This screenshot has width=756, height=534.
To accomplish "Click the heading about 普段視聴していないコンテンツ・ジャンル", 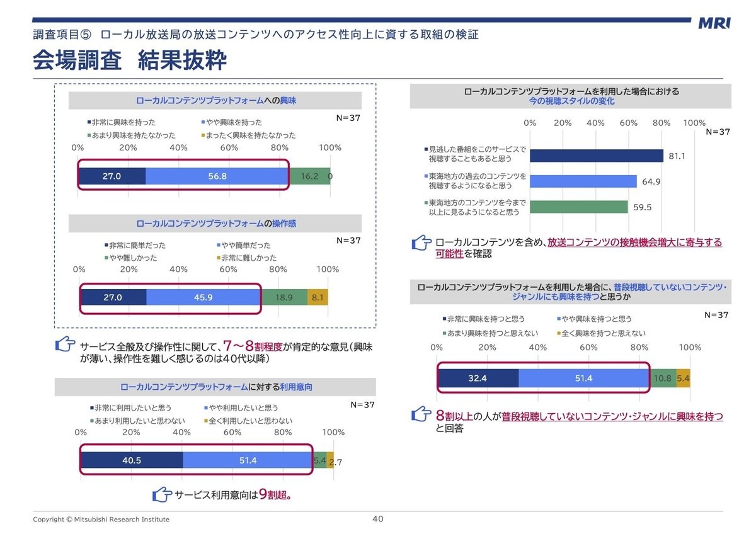I will point(571,292).
